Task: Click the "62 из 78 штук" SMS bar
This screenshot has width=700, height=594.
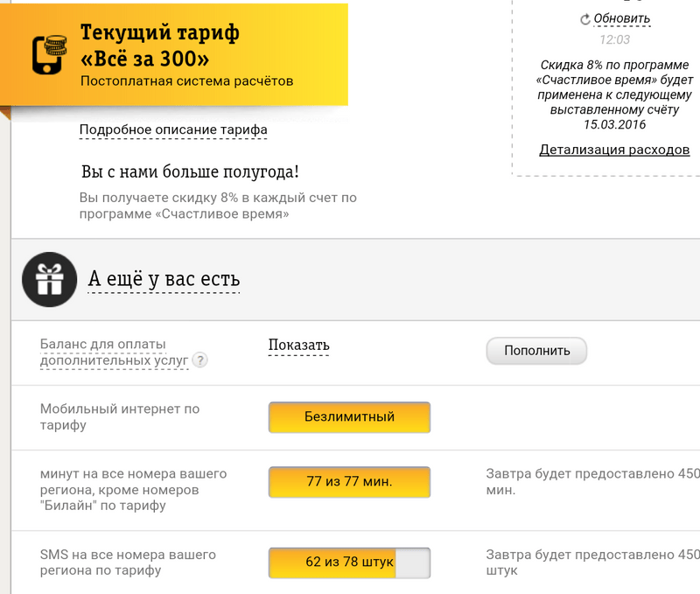Action: [x=349, y=562]
